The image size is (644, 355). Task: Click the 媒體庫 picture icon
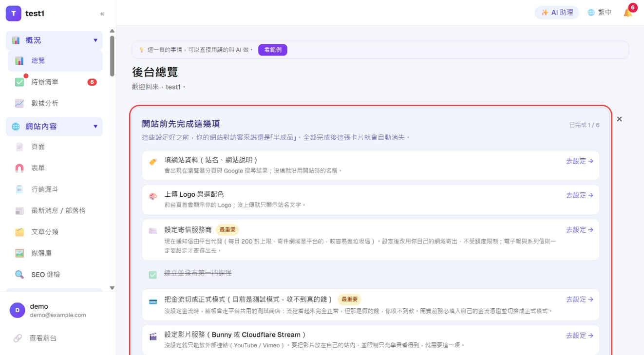click(x=19, y=253)
